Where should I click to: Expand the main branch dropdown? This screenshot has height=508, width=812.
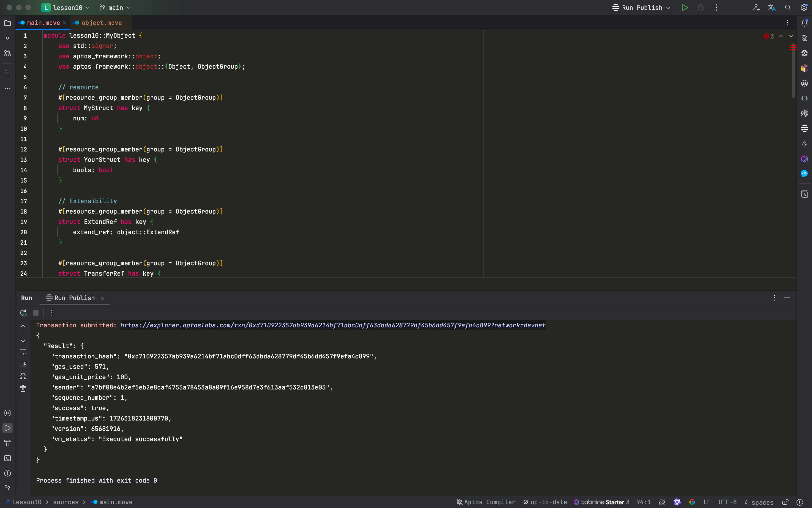(x=115, y=7)
